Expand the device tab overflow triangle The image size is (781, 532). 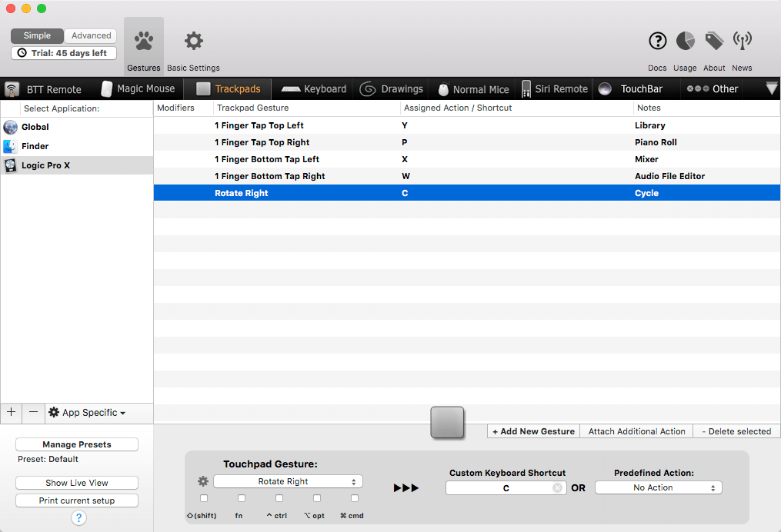pyautogui.click(x=772, y=88)
